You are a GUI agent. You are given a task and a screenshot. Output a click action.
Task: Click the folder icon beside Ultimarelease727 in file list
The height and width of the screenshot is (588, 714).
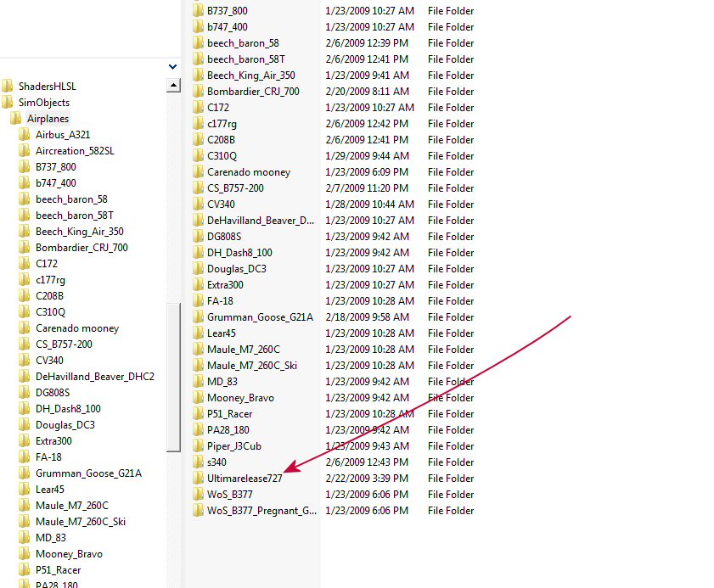[198, 478]
